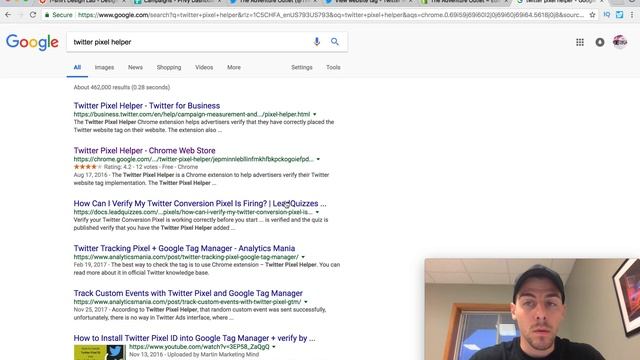Image resolution: width=640 pixels, height=360 pixels.
Task: Open Twitter Tracking Pixel + Google Tag Manager result
Action: tap(184, 248)
